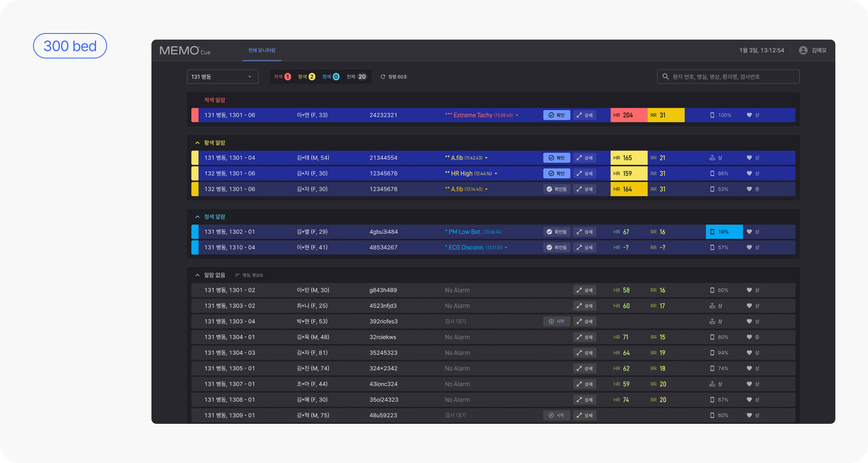This screenshot has height=463, width=868.
Task: Toggle the 청색 alarm filter
Action: click(331, 77)
